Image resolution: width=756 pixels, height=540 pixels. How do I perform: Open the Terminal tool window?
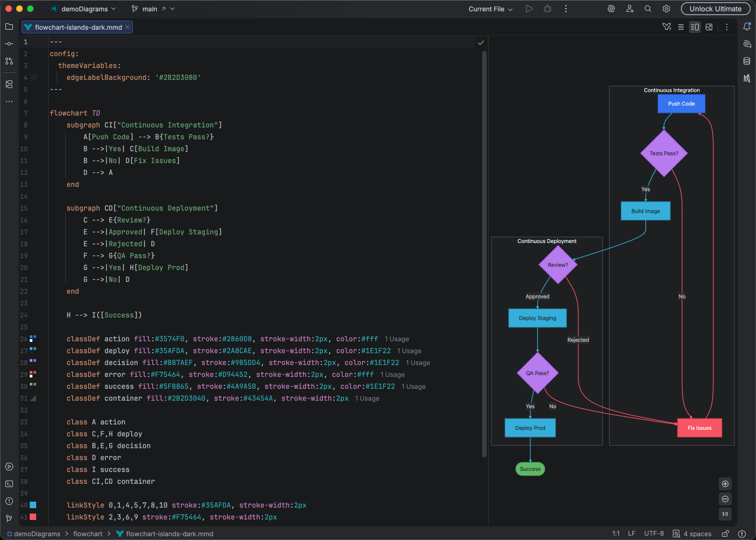point(9,484)
